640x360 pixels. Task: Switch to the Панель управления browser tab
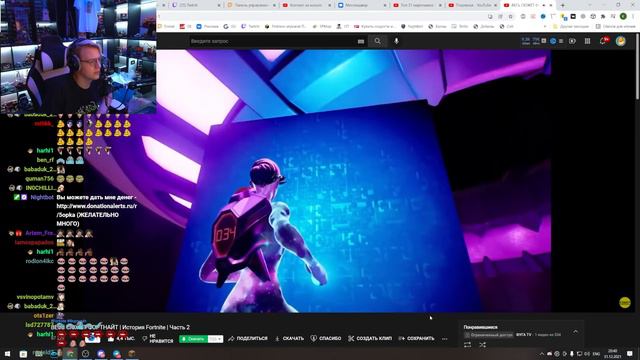pos(252,5)
